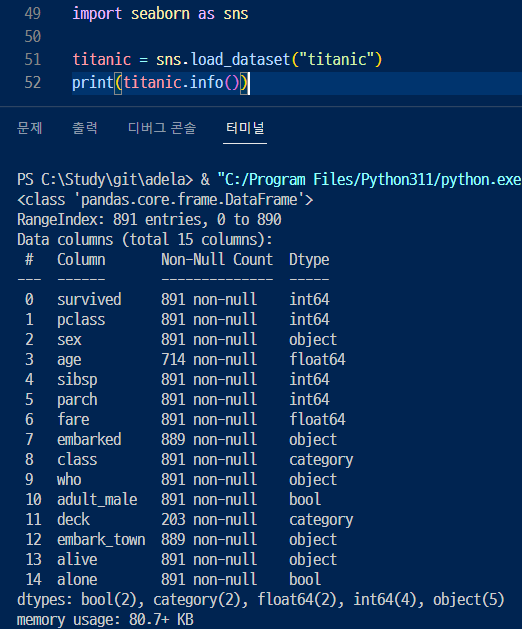Click the 'dtypes: bool(2)...' summary line
522x629 pixels.
(260, 600)
